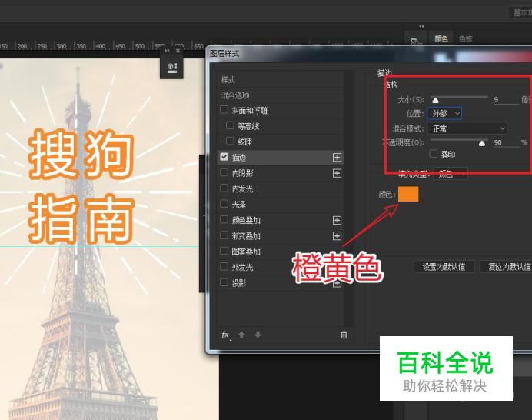
Task: Click the 搜狗 text on canvas
Action: pyautogui.click(x=81, y=155)
